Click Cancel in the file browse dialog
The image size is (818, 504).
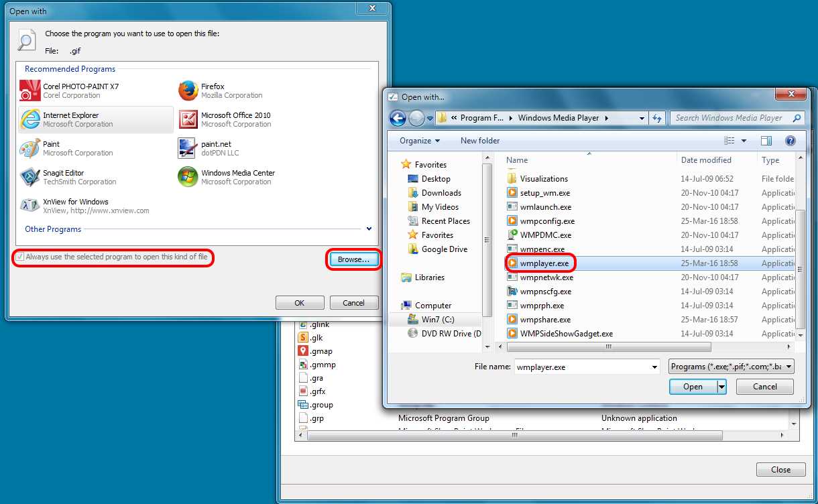click(x=765, y=387)
